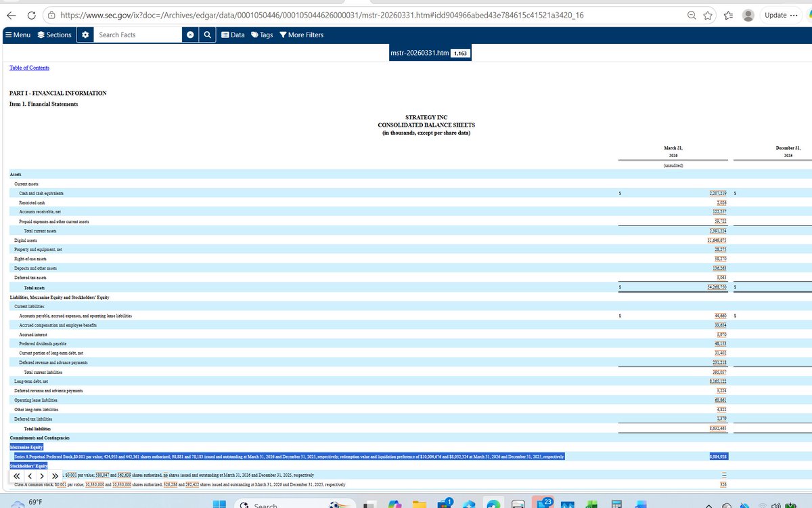Select Preferred dividends payable value
The height and width of the screenshot is (508, 812).
pyautogui.click(x=720, y=343)
